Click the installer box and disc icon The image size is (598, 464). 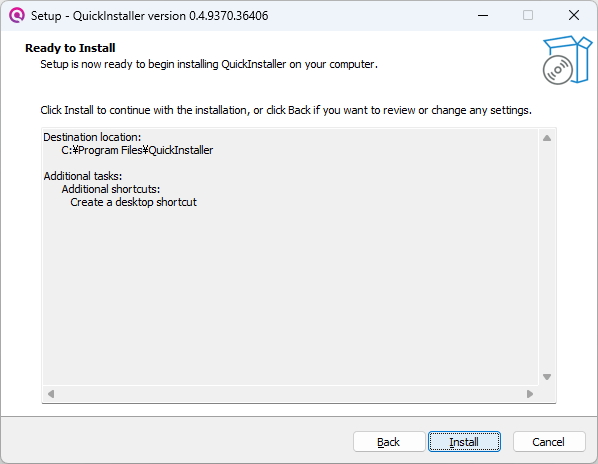(567, 60)
